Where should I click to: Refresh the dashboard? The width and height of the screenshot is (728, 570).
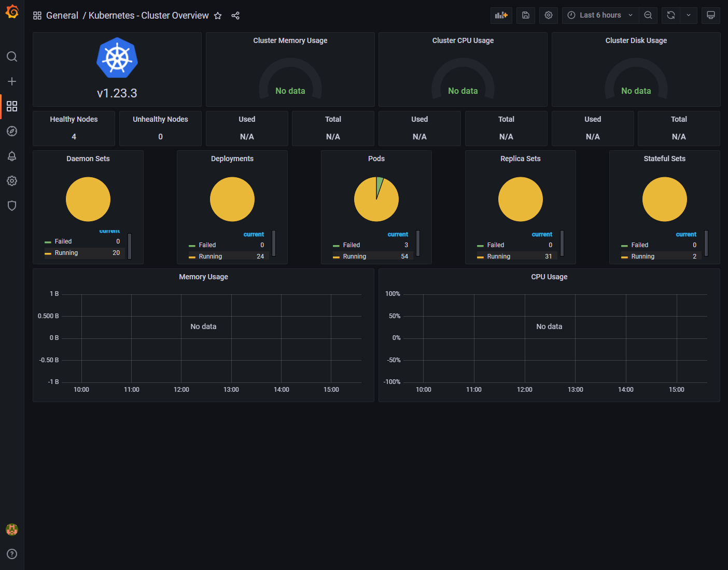coord(671,15)
